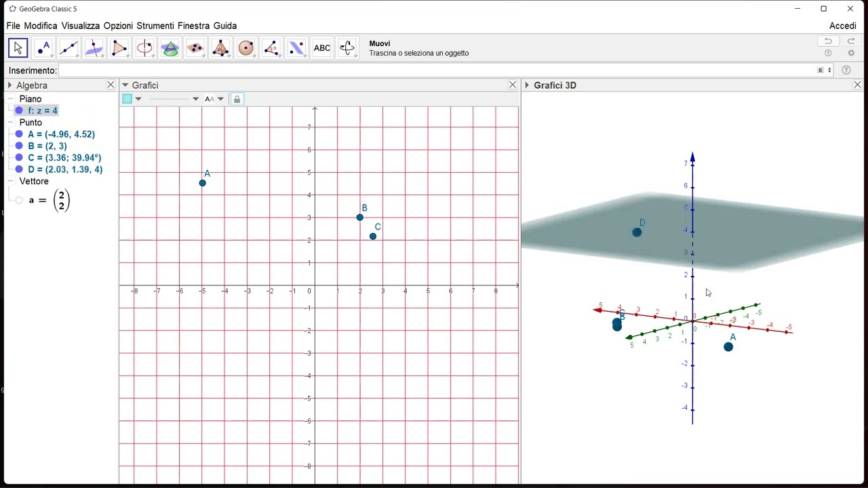Viewport: 868px width, 488px height.
Task: Open the settings gear icon
Action: coord(852,54)
